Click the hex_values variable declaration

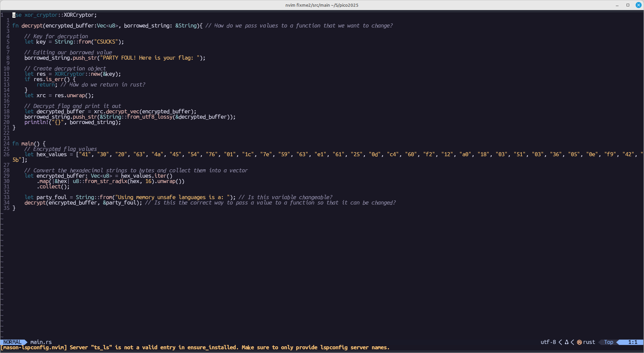point(51,155)
